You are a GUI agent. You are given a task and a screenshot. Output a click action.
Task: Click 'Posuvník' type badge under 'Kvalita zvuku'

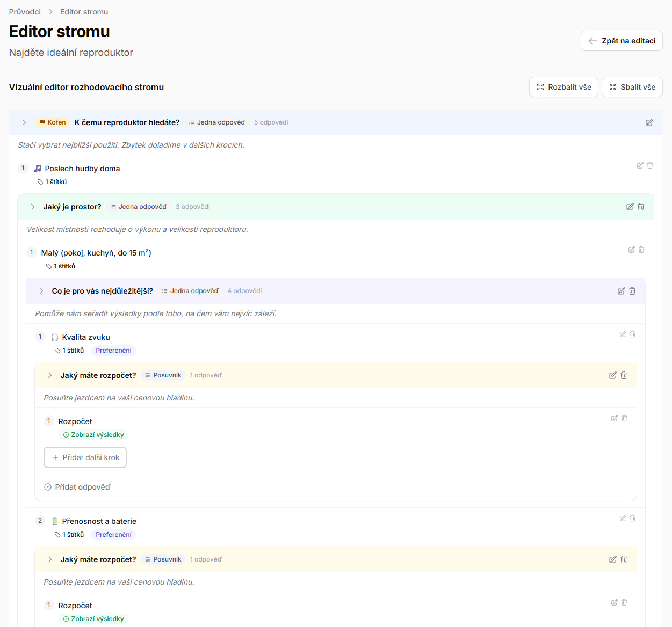[163, 375]
